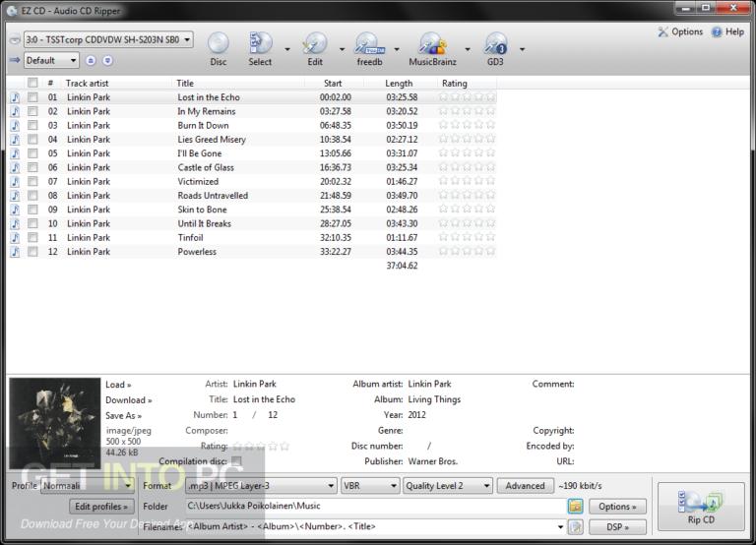Click the Download » cover art link

tap(128, 400)
